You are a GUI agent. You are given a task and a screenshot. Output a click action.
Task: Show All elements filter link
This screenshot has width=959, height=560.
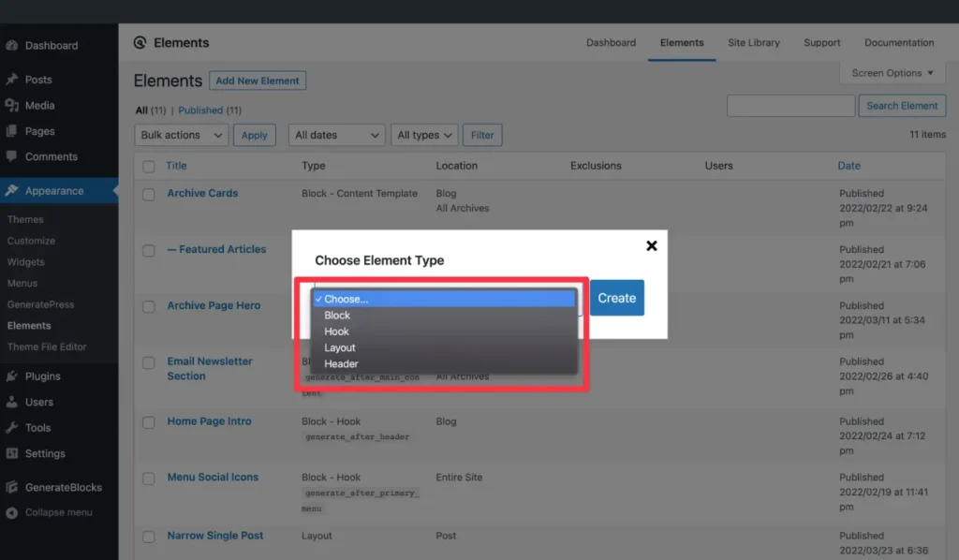pyautogui.click(x=141, y=111)
